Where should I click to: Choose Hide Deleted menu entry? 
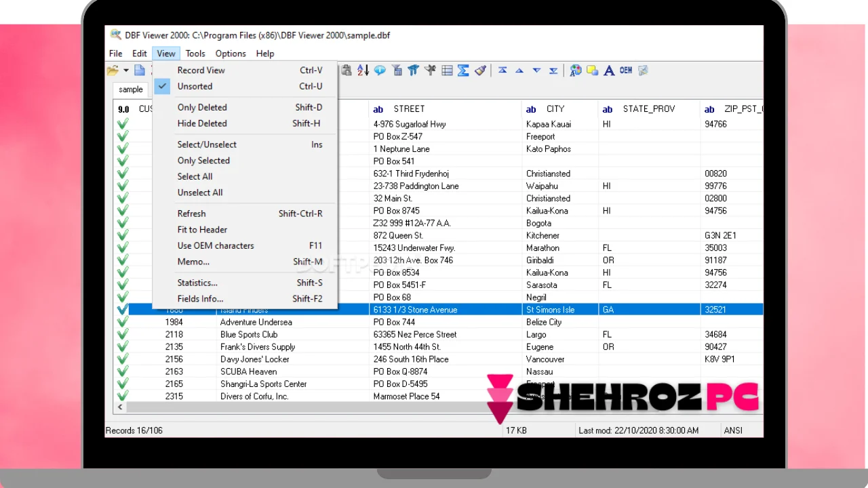click(x=245, y=123)
